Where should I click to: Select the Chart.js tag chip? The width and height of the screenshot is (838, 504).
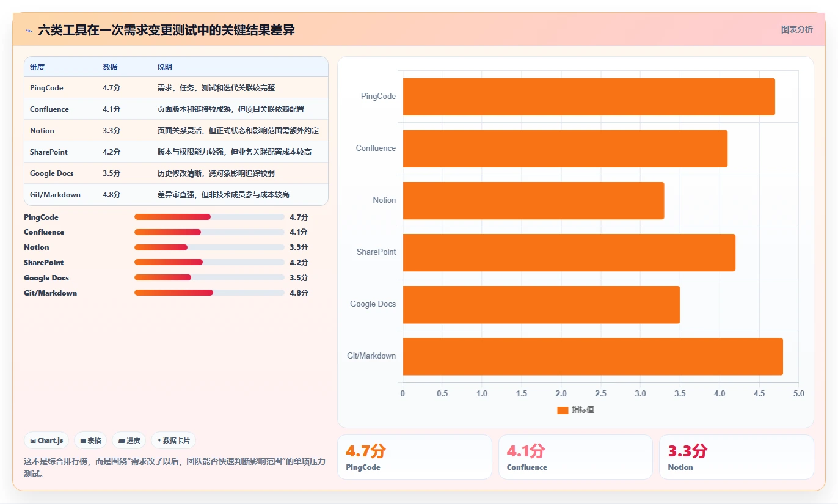(46, 440)
